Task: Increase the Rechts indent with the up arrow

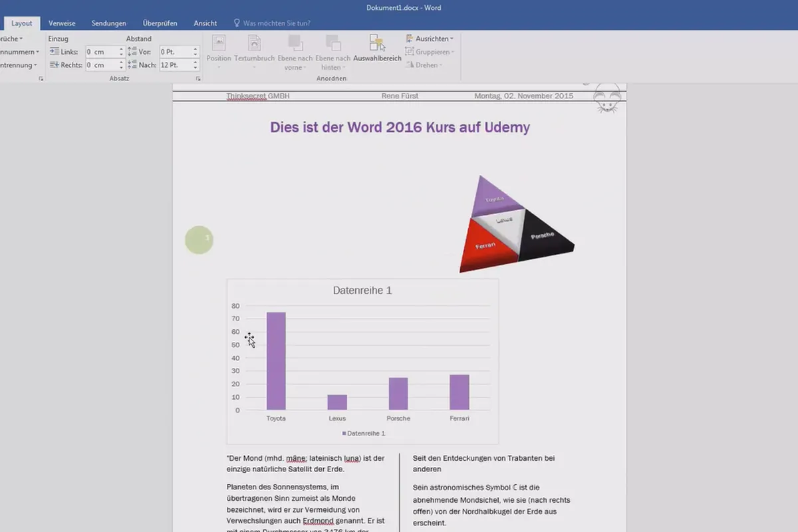Action: pyautogui.click(x=122, y=63)
